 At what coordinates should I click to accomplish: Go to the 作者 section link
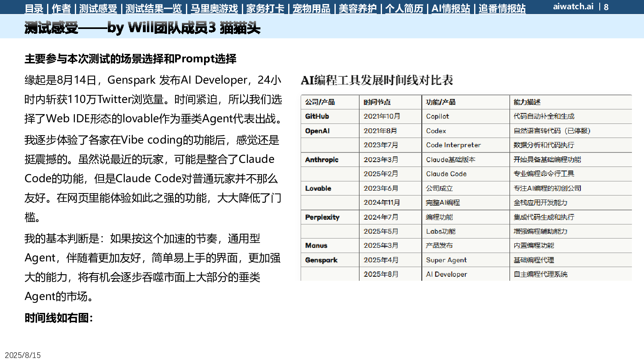point(61,8)
